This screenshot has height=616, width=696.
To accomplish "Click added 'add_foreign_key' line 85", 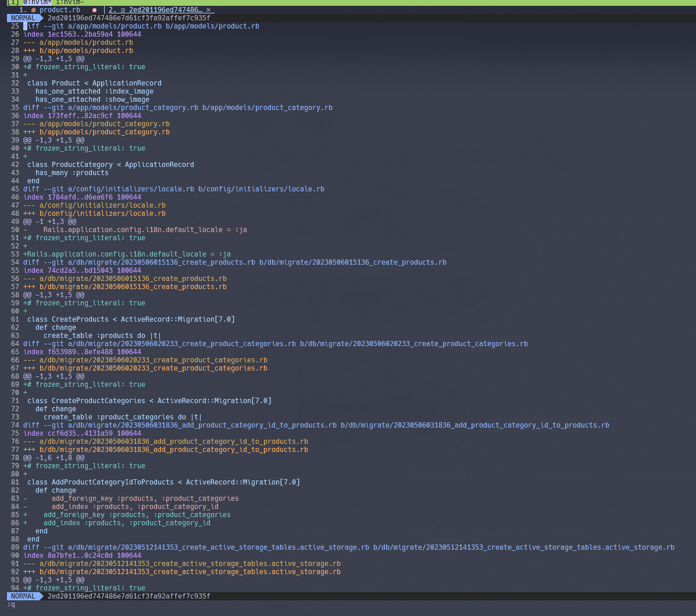I will [x=127, y=515].
